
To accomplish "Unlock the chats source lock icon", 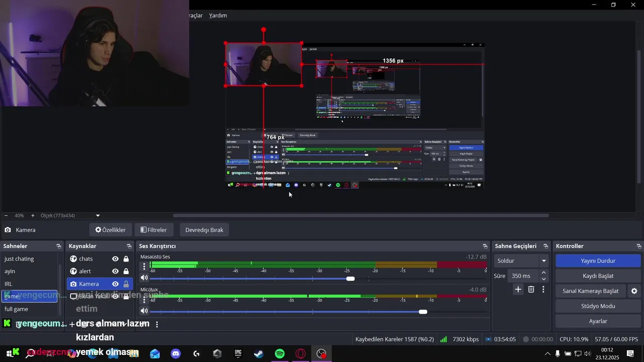I will [126, 259].
